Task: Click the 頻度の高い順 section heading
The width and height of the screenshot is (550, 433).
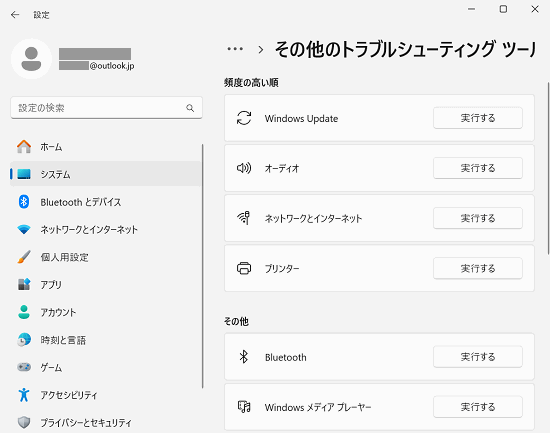Action: [251, 83]
